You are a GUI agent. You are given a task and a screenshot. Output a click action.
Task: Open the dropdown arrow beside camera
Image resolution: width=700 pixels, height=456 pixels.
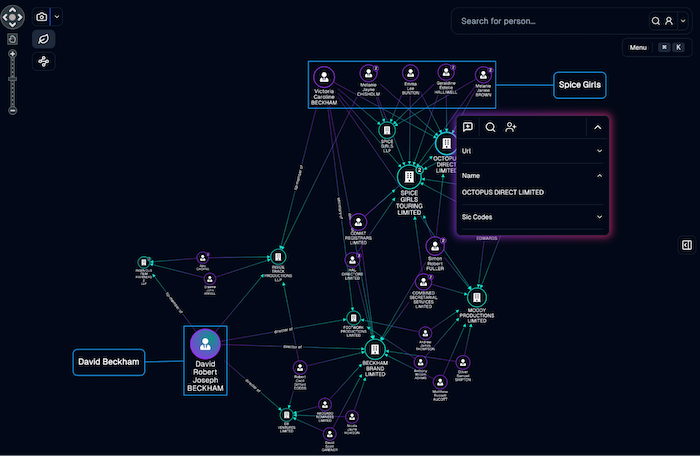[57, 17]
